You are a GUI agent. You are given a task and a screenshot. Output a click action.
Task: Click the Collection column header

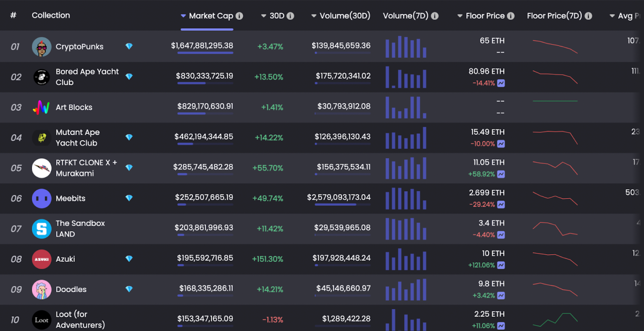(51, 15)
